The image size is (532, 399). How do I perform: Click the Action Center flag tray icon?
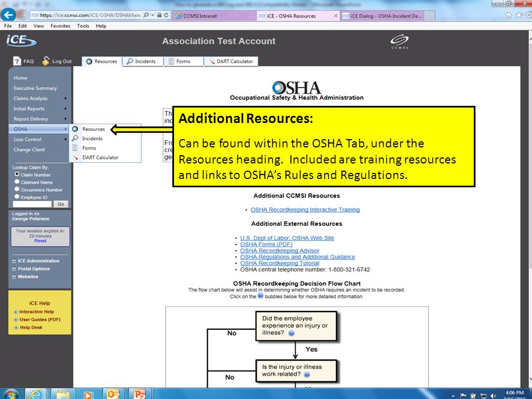point(463,396)
